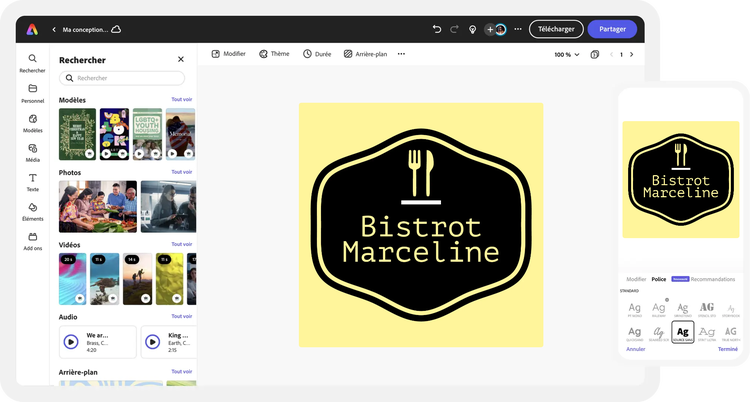
Task: Click the Télécharger button
Action: click(556, 29)
